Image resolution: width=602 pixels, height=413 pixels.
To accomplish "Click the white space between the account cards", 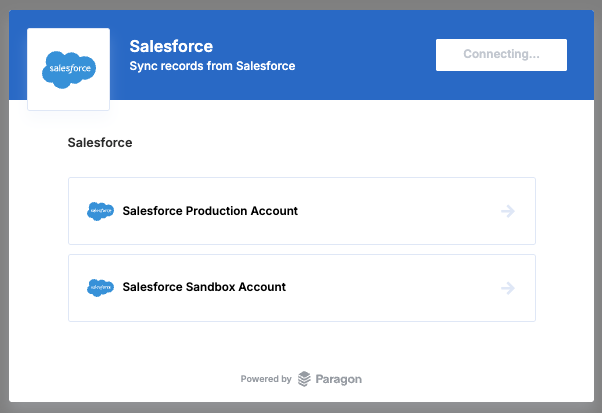I will click(300, 249).
